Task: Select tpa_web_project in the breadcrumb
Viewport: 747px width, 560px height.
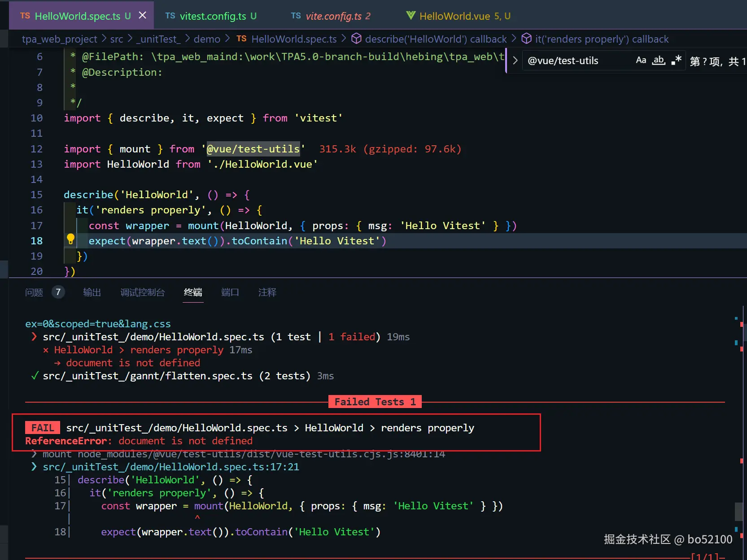Action: (x=60, y=39)
